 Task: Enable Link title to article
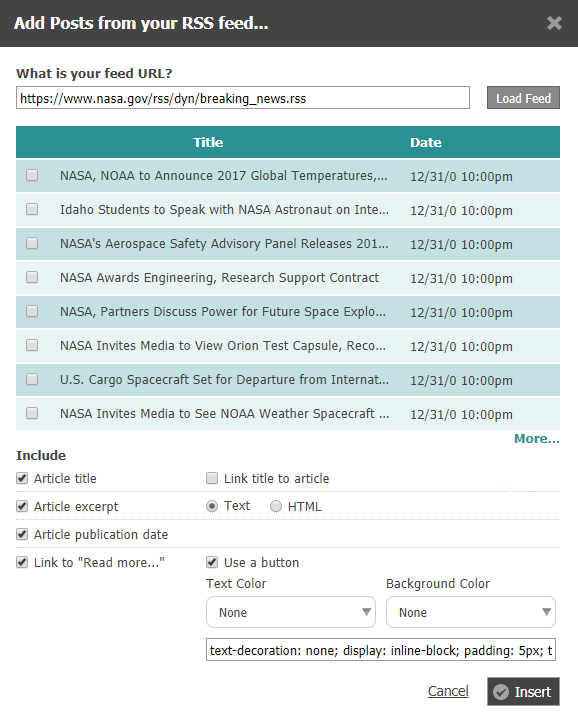point(212,478)
